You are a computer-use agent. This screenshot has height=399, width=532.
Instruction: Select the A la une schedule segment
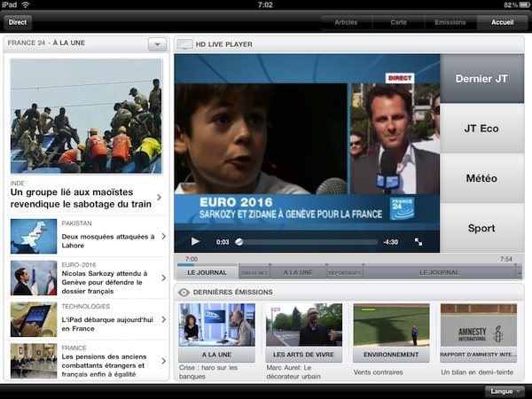click(298, 272)
